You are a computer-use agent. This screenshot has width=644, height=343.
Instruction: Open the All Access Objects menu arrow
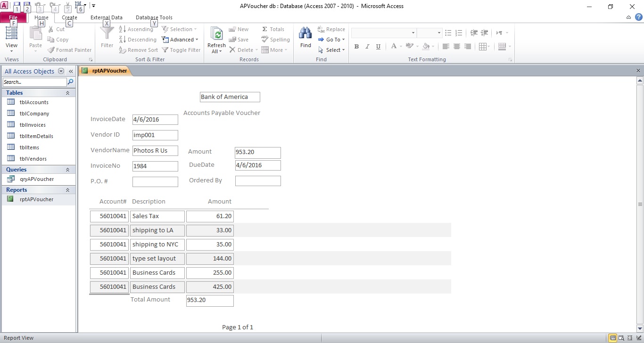(61, 71)
